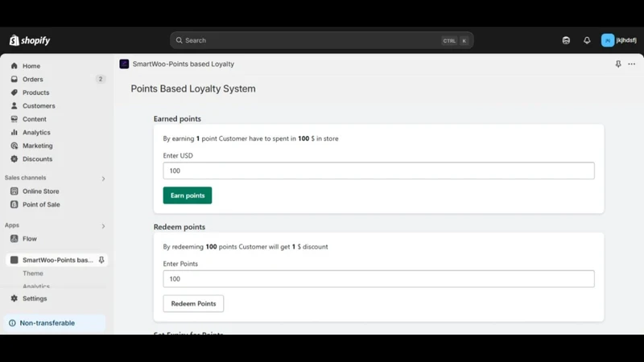Click the Products tag icon
The height and width of the screenshot is (362, 644).
(14, 93)
